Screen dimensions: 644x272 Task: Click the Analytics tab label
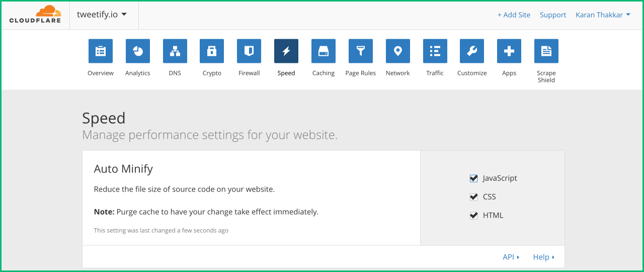tap(138, 73)
